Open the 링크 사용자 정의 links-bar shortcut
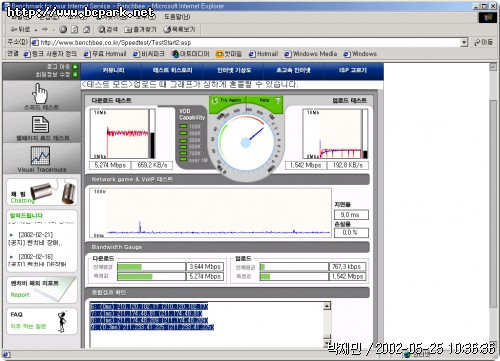 (50, 54)
